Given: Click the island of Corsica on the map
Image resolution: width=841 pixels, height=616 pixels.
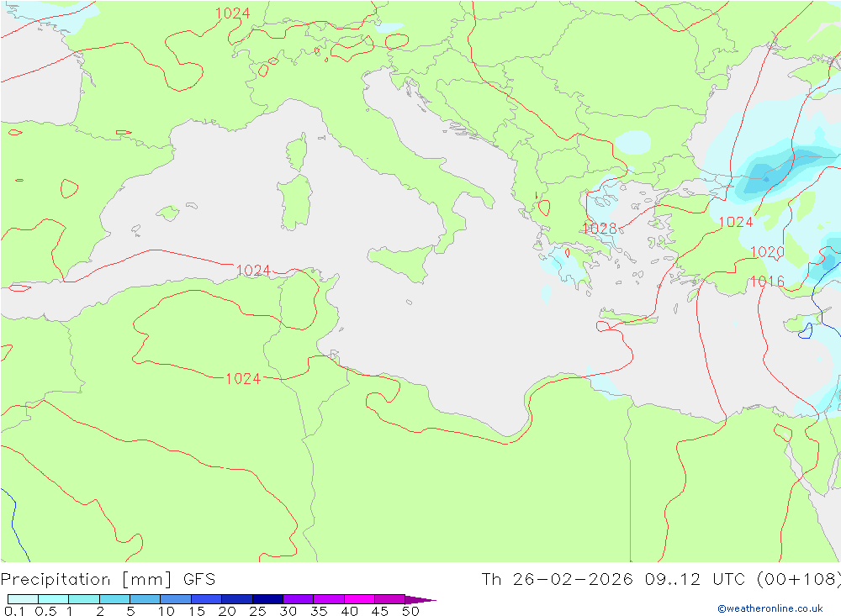Looking at the screenshot, I should pos(298,152).
